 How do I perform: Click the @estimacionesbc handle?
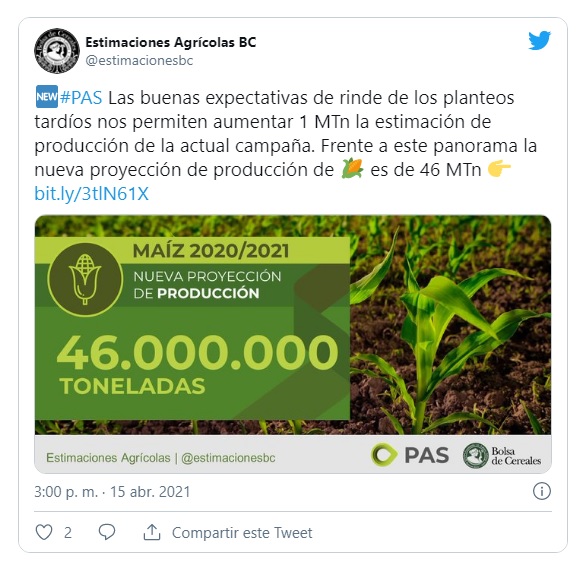click(x=139, y=60)
